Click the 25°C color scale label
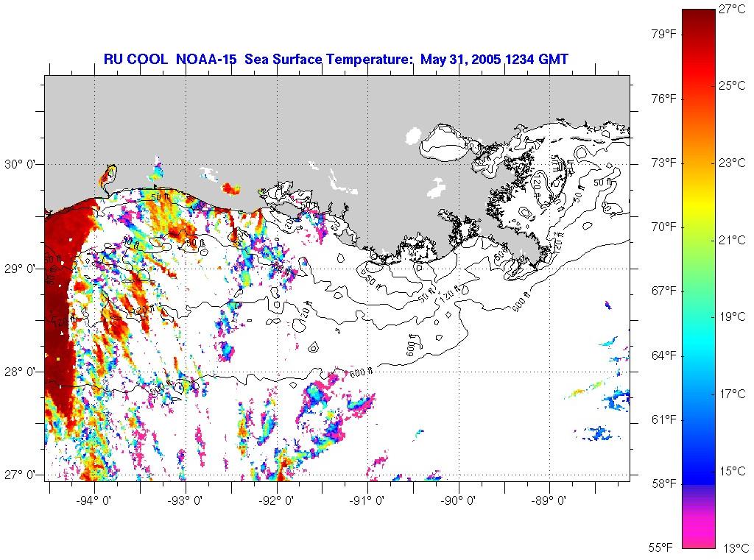This screenshot has height=560, width=754. (x=733, y=85)
